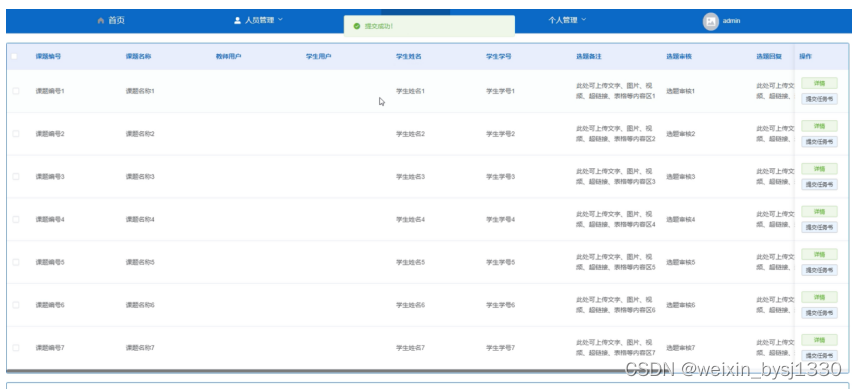Check the checkbox for row 课题编号3
This screenshot has height=389, width=857.
click(15, 176)
